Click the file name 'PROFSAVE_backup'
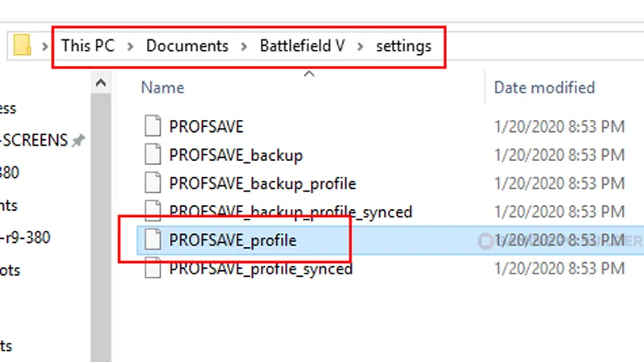The width and height of the screenshot is (644, 362). [236, 155]
